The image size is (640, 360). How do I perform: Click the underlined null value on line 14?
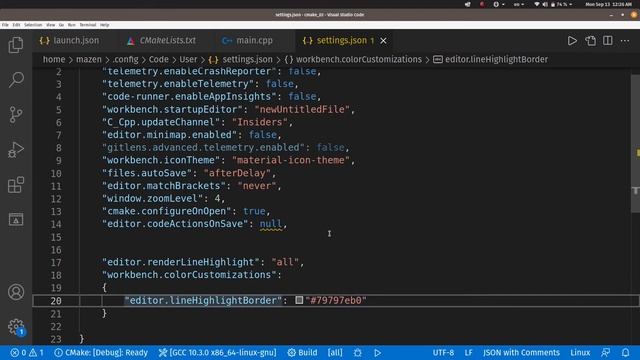[271, 224]
